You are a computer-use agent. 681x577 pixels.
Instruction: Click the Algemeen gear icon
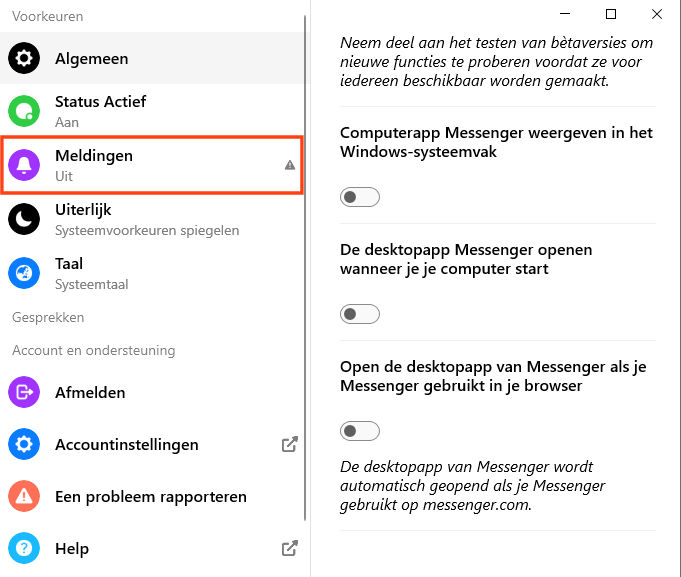pyautogui.click(x=24, y=59)
